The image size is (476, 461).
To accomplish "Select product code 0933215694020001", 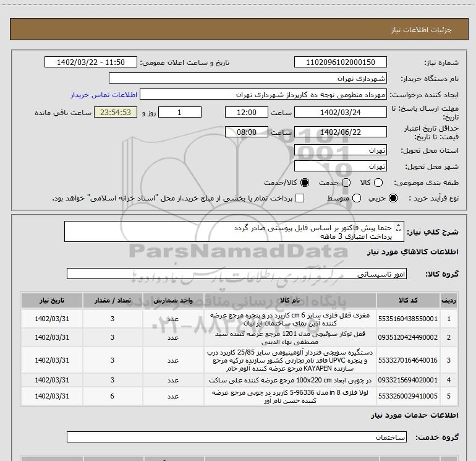I will [408, 380].
